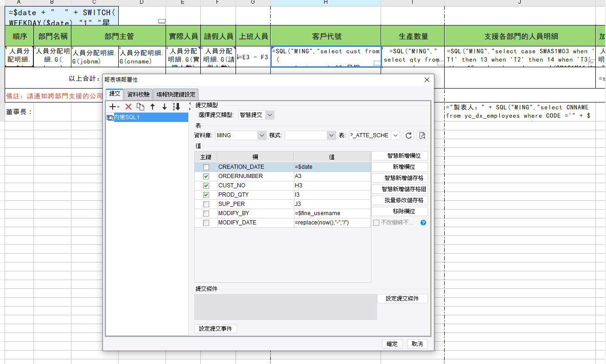Open dropdown arrow beside plus icon
Image resolution: width=606 pixels, height=364 pixels.
coord(118,107)
